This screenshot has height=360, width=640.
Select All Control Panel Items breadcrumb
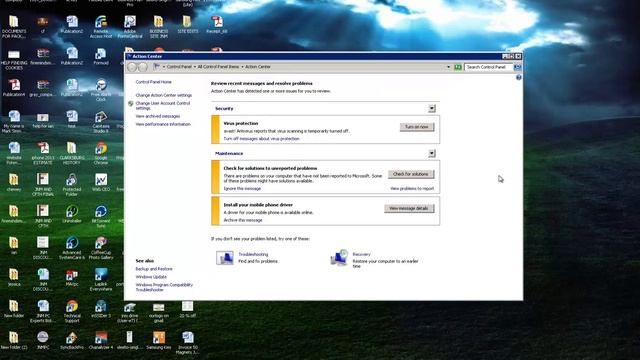tap(218, 67)
